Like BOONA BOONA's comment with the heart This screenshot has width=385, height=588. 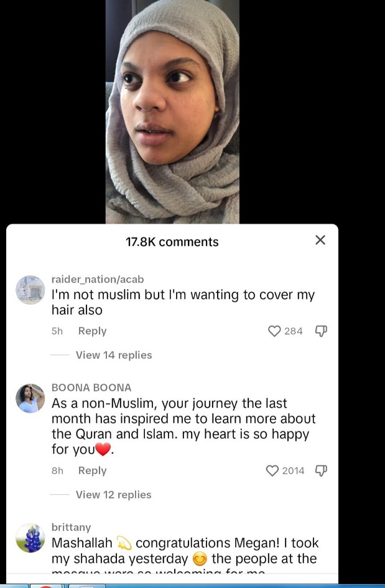[272, 471]
